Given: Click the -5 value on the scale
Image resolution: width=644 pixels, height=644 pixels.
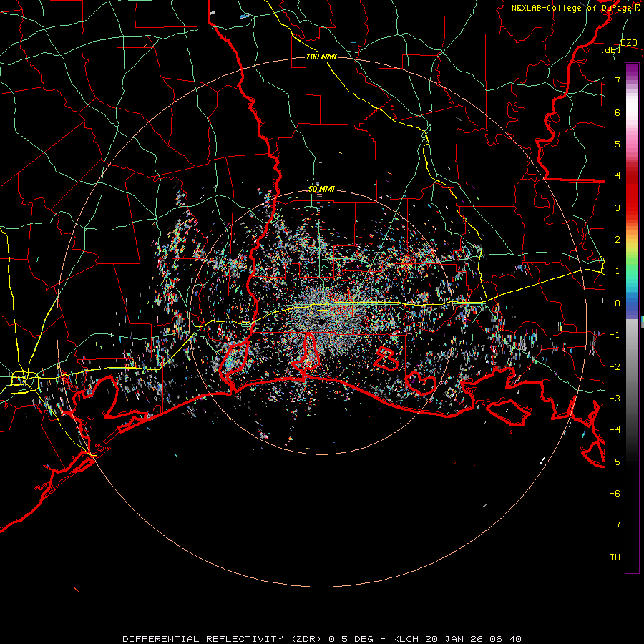Looking at the screenshot, I should tap(615, 462).
